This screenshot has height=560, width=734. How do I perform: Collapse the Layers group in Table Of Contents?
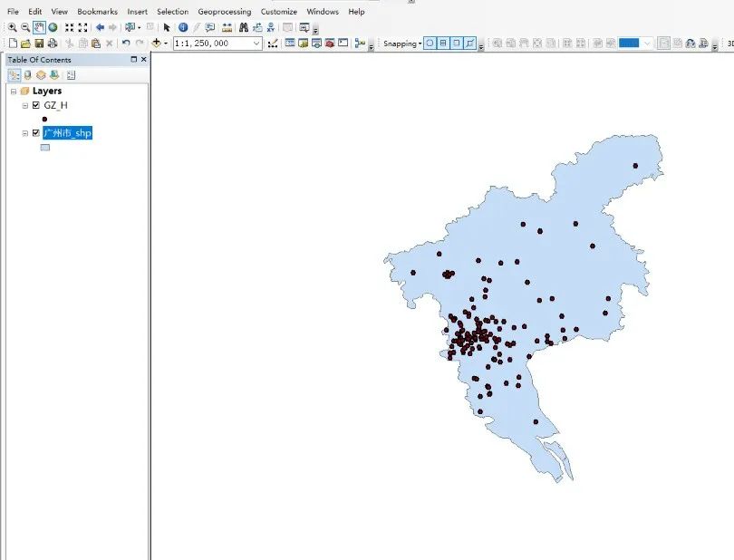(14, 91)
